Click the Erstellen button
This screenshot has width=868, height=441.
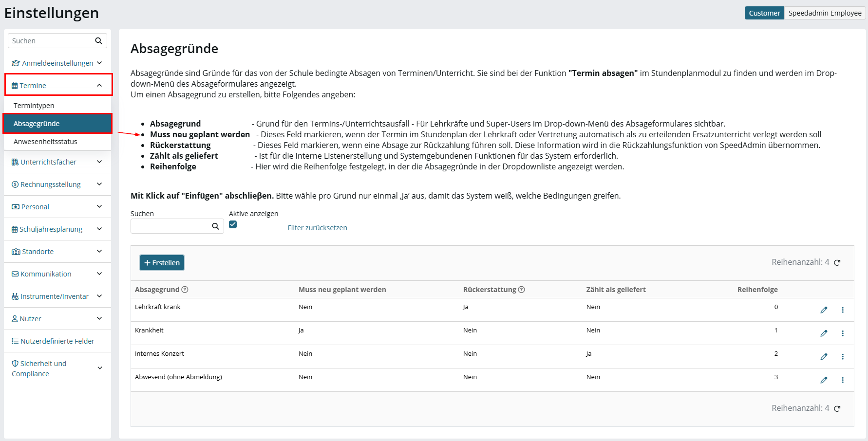pyautogui.click(x=162, y=263)
